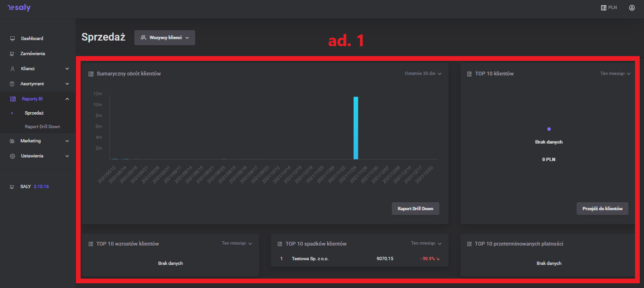Click the Saly logo in header
Image resolution: width=644 pixels, height=288 pixels.
click(19, 8)
